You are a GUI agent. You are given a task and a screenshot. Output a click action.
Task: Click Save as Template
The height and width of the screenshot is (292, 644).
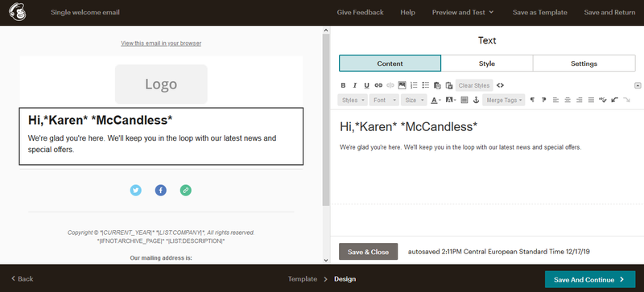pos(539,12)
